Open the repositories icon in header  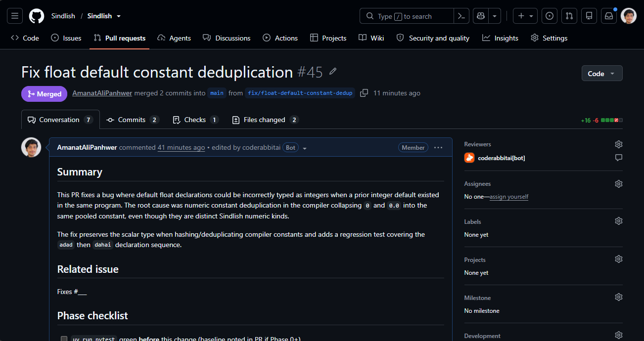(x=589, y=16)
